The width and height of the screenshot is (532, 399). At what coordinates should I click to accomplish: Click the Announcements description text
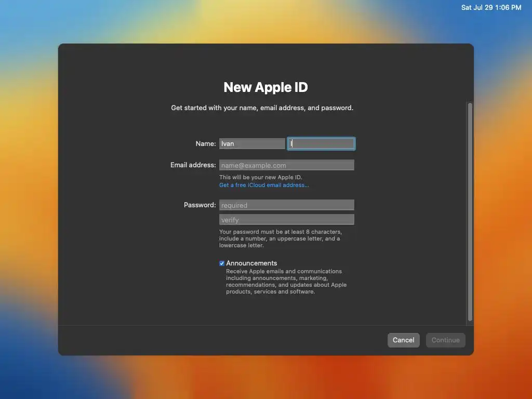coord(286,281)
